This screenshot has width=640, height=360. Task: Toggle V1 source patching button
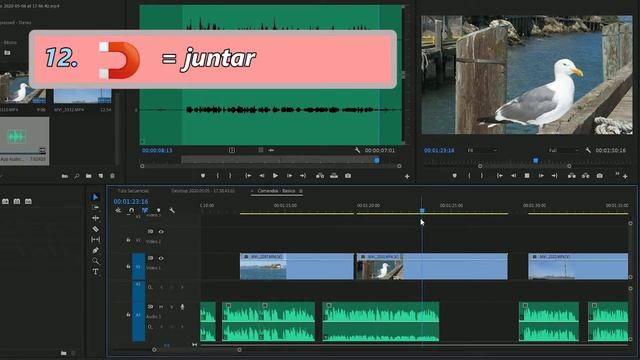point(138,267)
